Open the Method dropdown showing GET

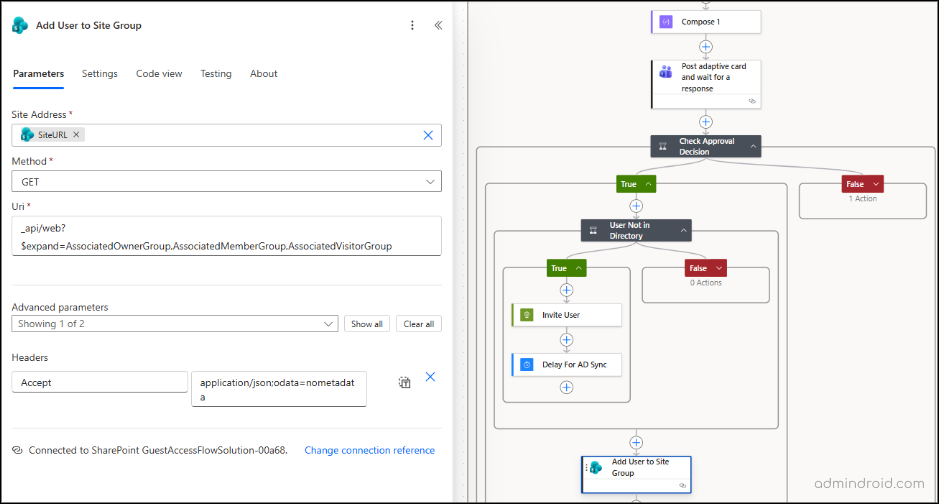click(x=226, y=181)
